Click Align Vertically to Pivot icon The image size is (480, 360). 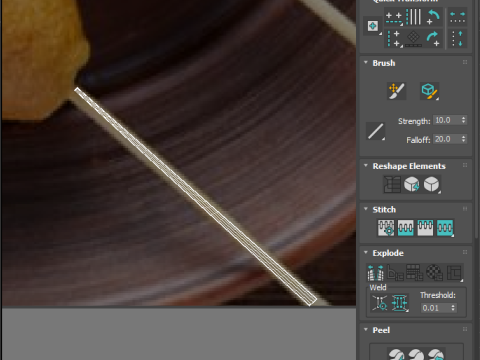394,38
